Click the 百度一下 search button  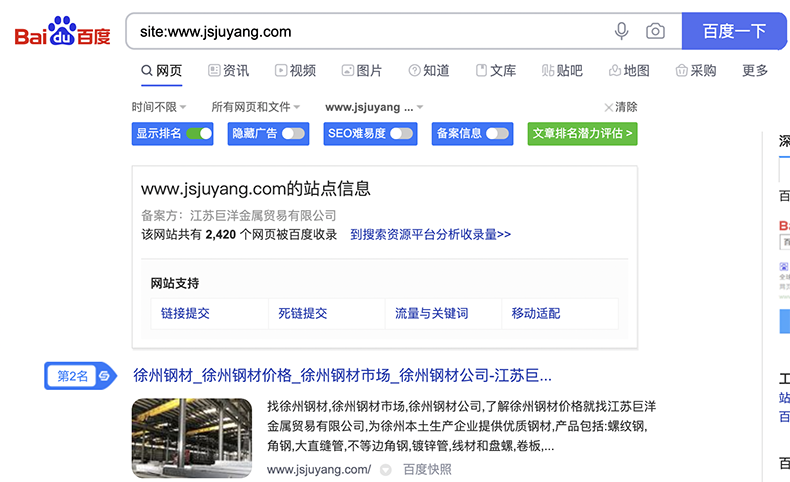tap(734, 31)
